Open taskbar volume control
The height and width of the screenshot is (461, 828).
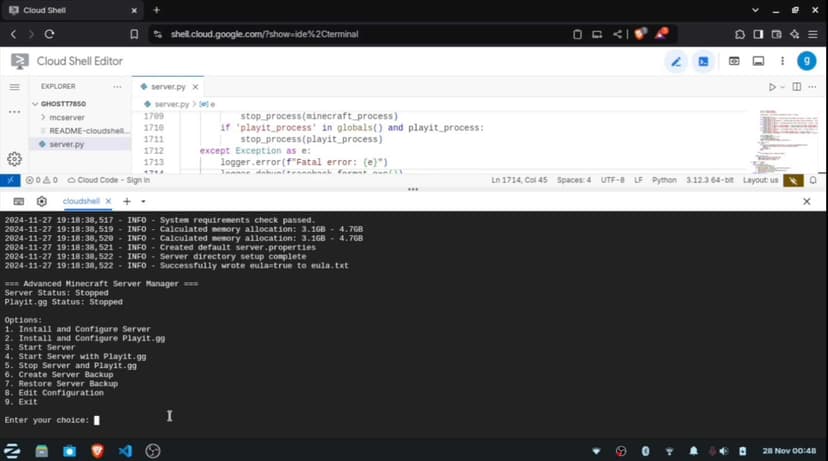coord(723,451)
